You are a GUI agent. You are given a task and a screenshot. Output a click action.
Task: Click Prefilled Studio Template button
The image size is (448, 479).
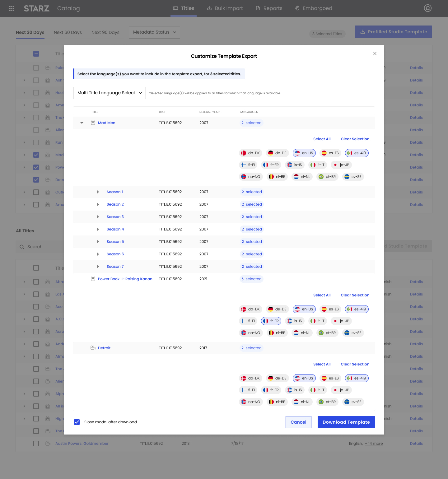tap(394, 32)
